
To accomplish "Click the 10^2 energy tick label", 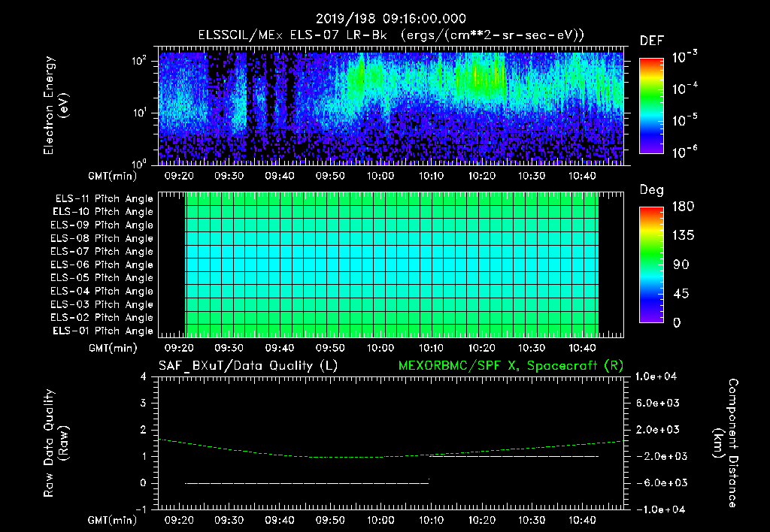I will [x=139, y=61].
